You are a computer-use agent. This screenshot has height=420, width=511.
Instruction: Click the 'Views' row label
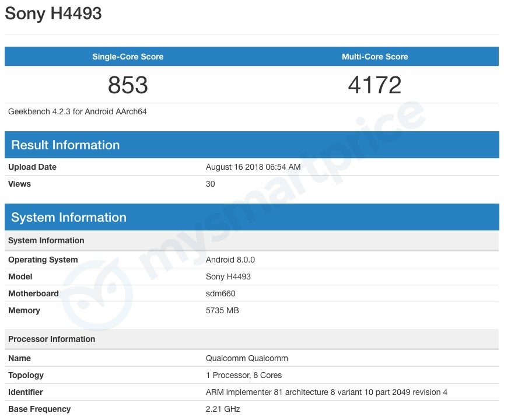click(20, 184)
